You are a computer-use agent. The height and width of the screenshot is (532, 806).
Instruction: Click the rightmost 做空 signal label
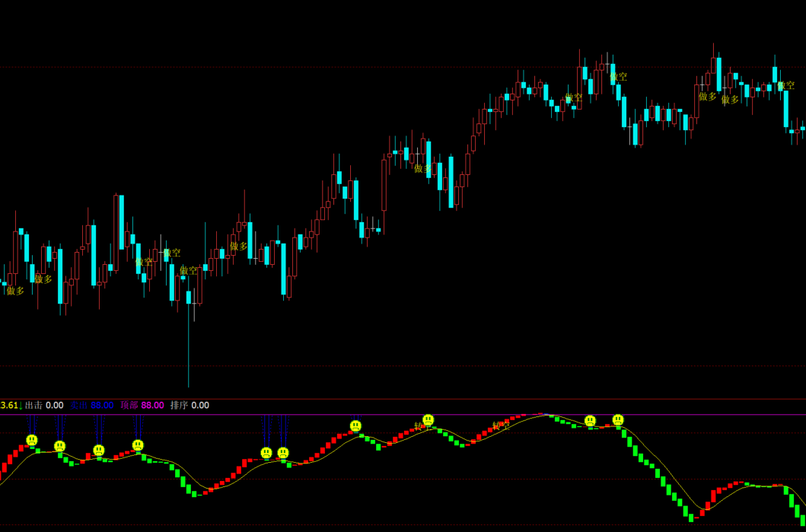(785, 86)
